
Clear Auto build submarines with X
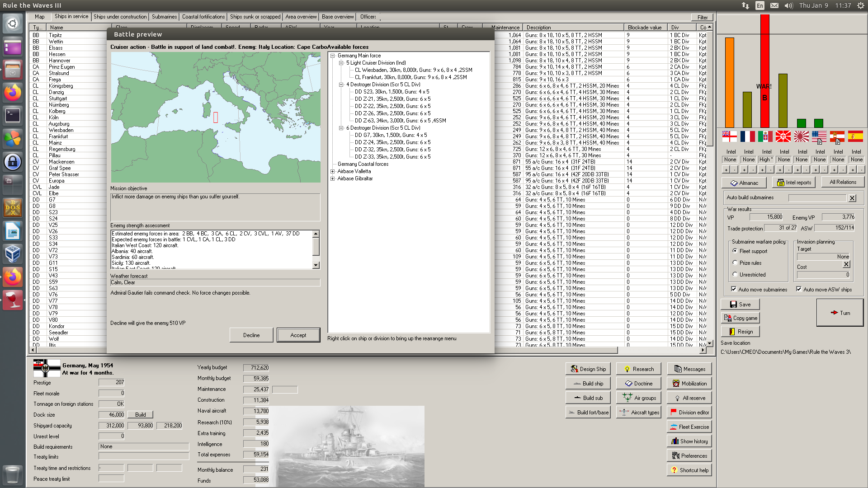click(852, 198)
